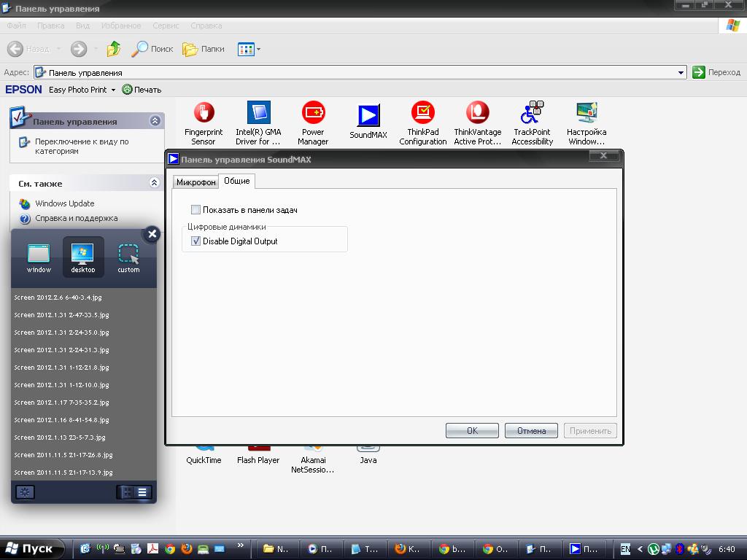Expand hidden quick launch icons chevron

pos(241,545)
